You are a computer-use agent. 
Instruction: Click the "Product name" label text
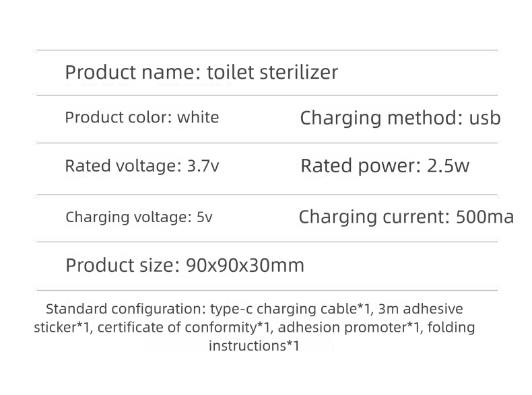tap(131, 73)
